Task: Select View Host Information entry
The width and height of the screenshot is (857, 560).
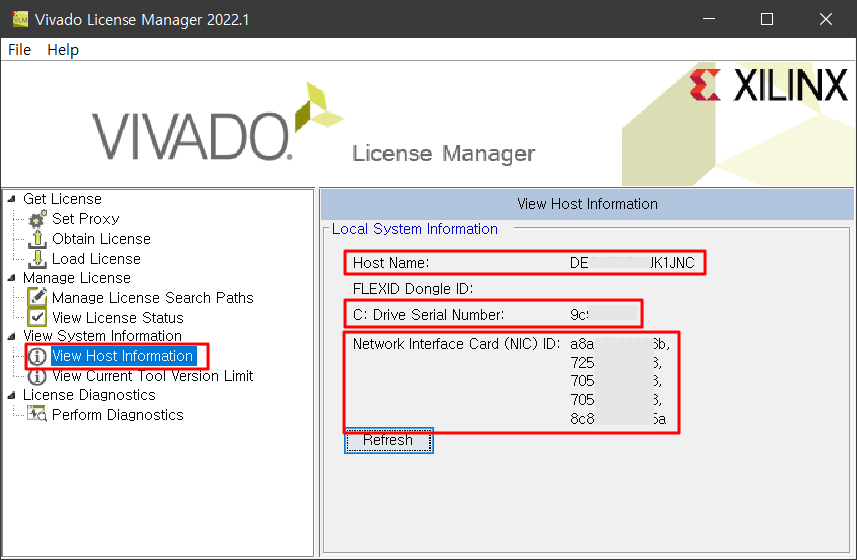Action: pyautogui.click(x=123, y=356)
